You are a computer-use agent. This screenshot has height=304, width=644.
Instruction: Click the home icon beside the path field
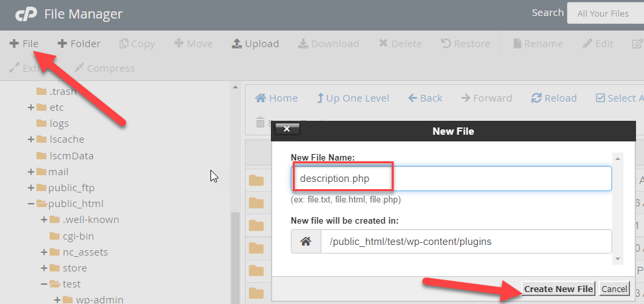(305, 242)
